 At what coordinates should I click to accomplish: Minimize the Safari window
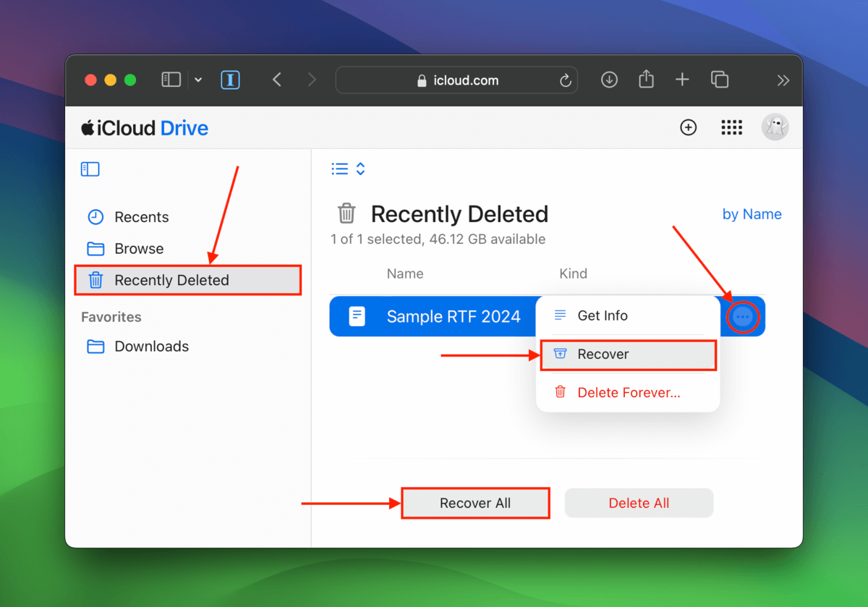(x=111, y=80)
